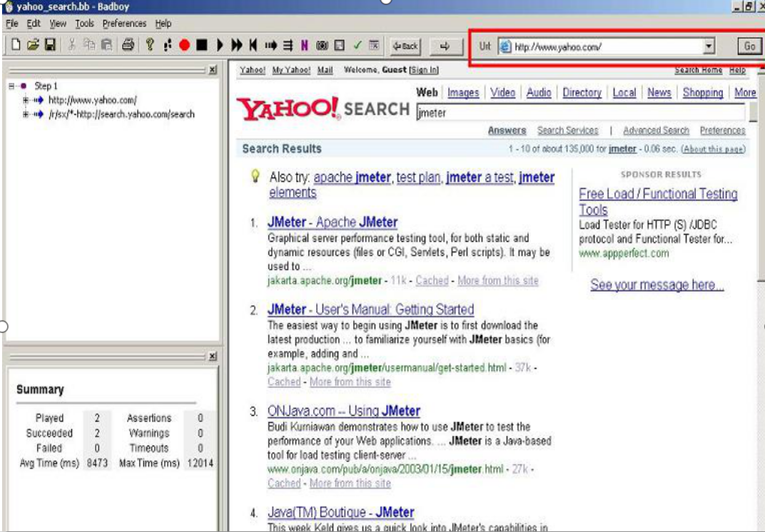765x532 pixels.
Task: Open the Url history dropdown arrow
Action: 709,46
